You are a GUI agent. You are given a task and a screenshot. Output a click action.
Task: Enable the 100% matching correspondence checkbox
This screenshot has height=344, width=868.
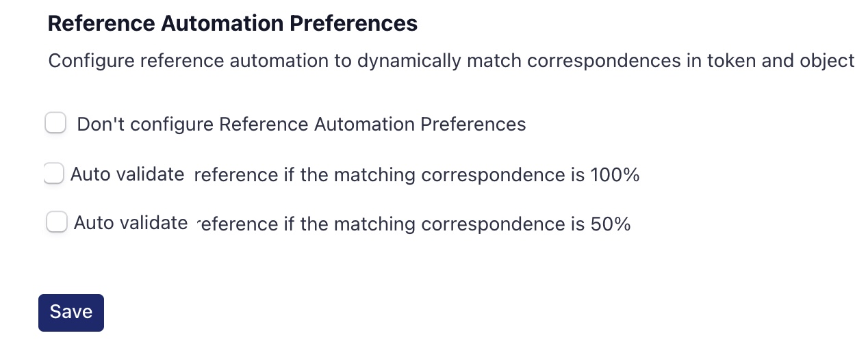(53, 174)
